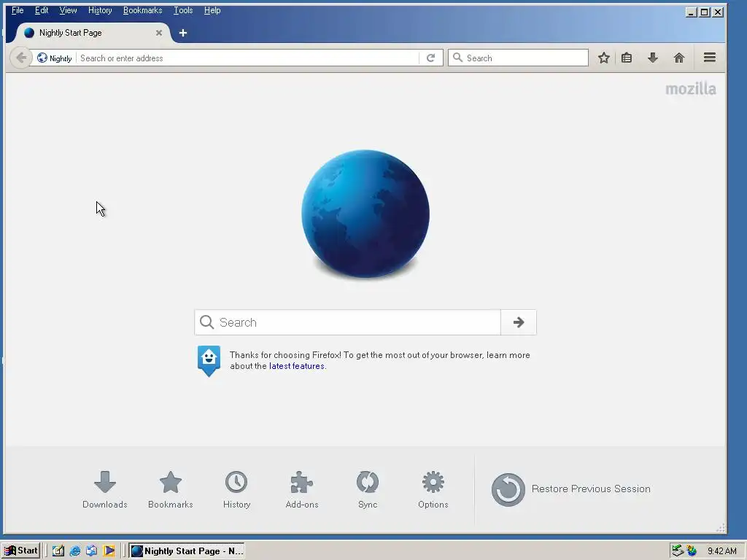The width and height of the screenshot is (747, 560).
Task: Click the Nightly globe logo
Action: click(x=365, y=214)
